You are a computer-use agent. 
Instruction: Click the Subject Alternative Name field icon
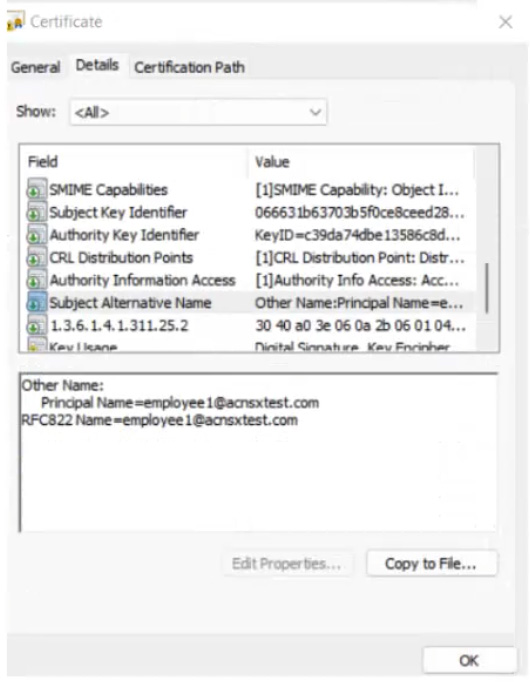pos(37,303)
